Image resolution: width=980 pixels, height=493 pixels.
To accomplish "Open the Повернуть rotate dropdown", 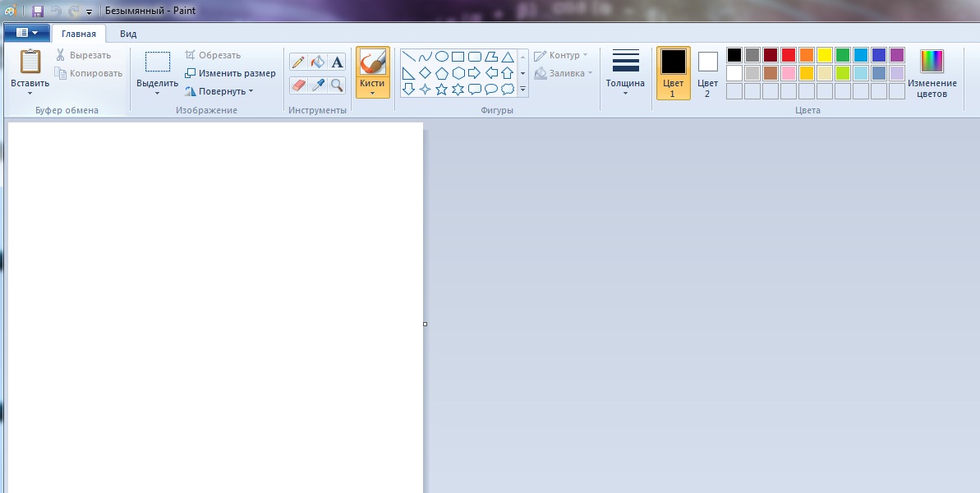I will (219, 91).
